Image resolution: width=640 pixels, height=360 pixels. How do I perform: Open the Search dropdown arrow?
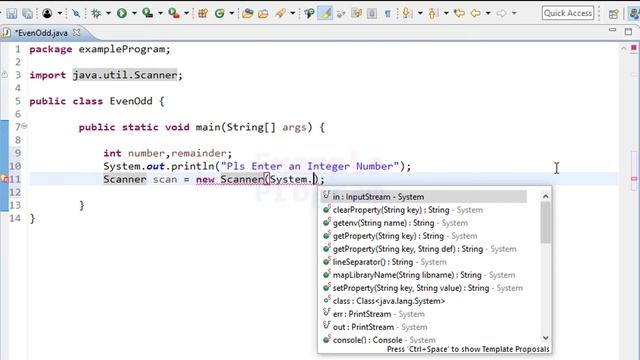click(293, 13)
